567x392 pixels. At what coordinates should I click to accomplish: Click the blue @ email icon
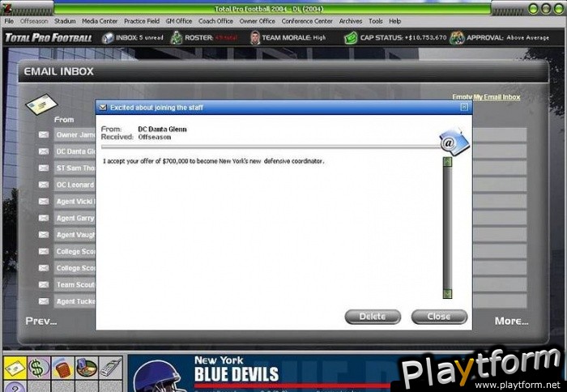[454, 142]
